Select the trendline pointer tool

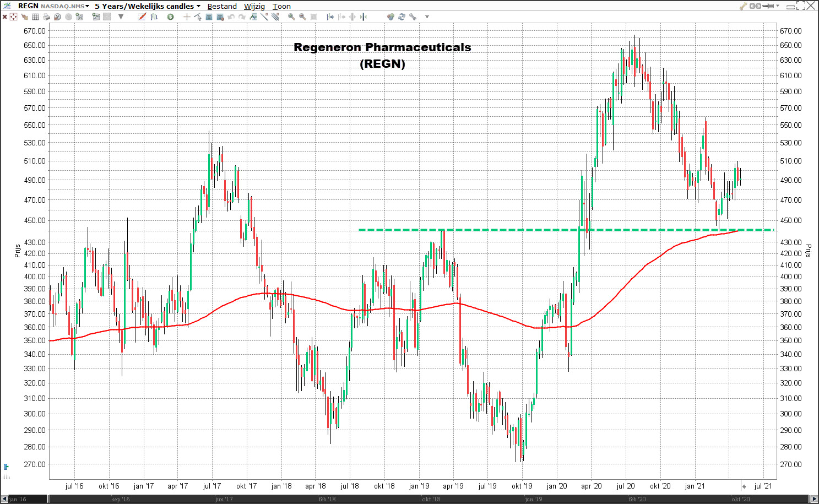(x=198, y=17)
